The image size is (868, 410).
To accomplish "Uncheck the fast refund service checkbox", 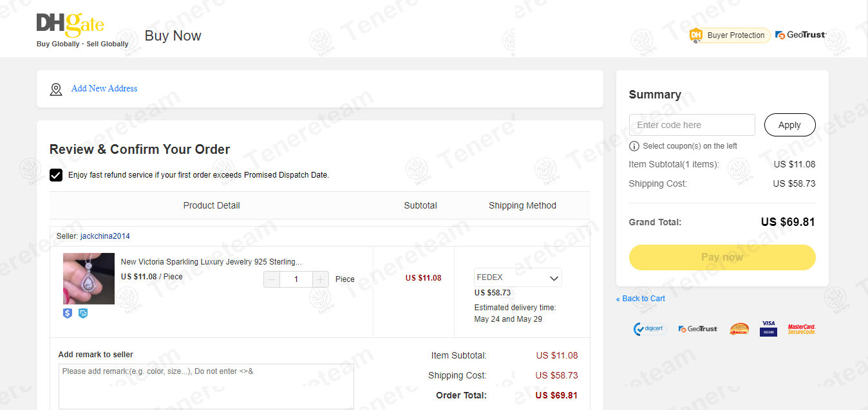I will coord(56,175).
